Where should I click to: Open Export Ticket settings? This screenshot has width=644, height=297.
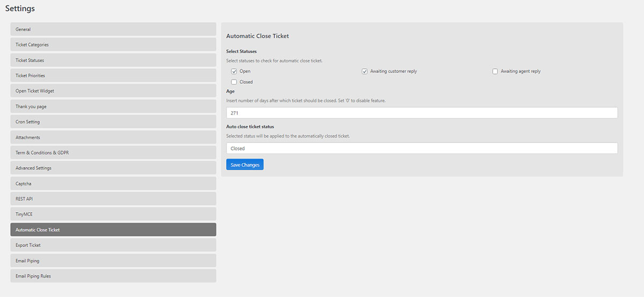113,245
